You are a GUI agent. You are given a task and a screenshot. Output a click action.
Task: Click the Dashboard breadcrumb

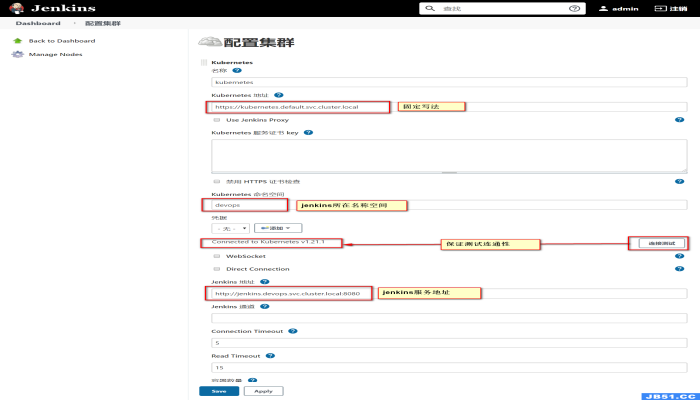(38, 23)
